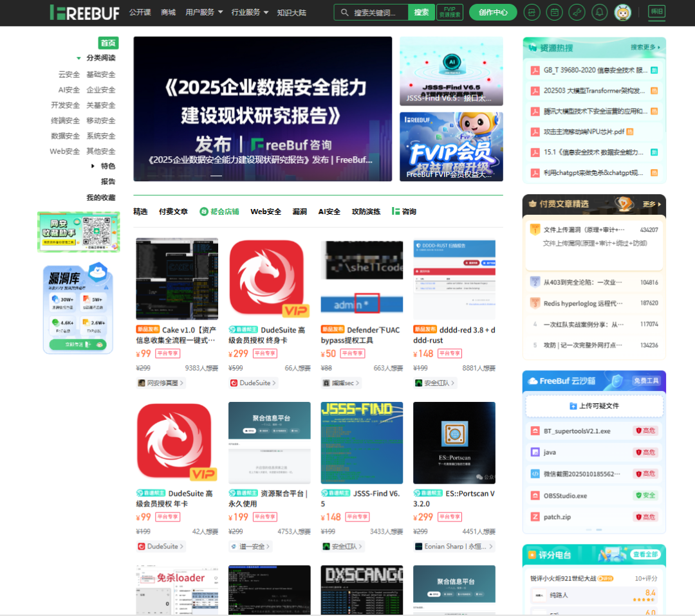Screen dimensions: 695x616
Task: Open the Defender下UAC bypass product
Action: coord(362,278)
